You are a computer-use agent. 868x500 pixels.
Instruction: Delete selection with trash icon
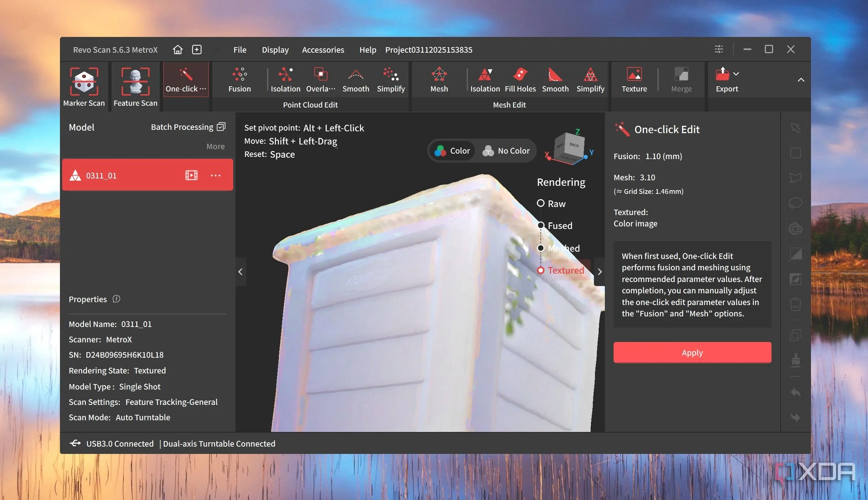pyautogui.click(x=795, y=304)
